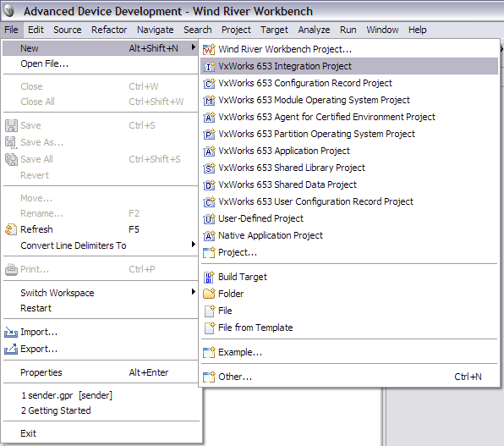Open the Target menu

275,30
